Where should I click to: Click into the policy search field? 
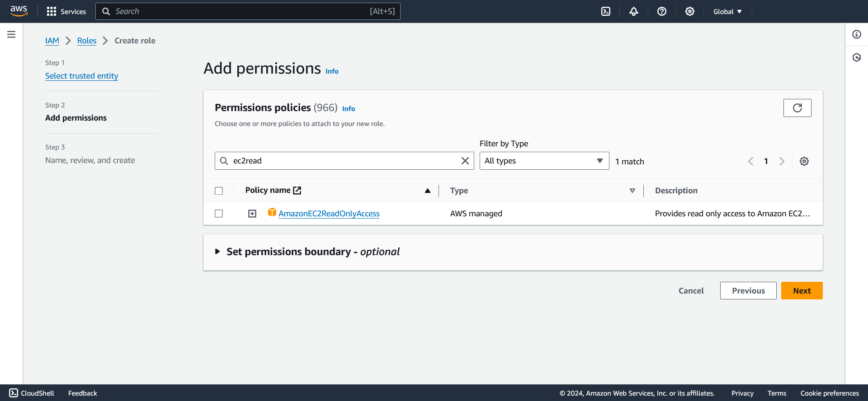coord(344,161)
